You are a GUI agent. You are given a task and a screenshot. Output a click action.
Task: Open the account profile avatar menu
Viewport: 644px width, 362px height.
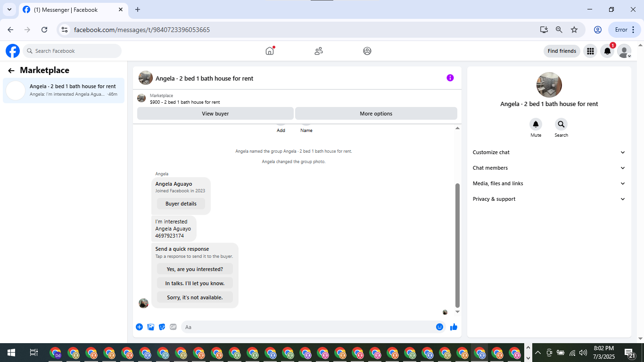[624, 51]
